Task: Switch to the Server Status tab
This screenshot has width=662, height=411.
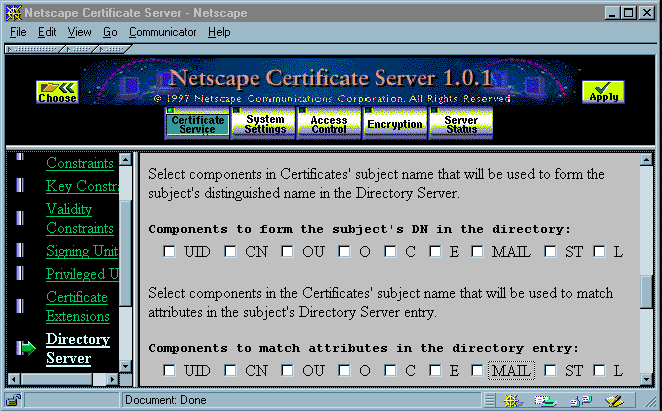Action: pyautogui.click(x=461, y=124)
